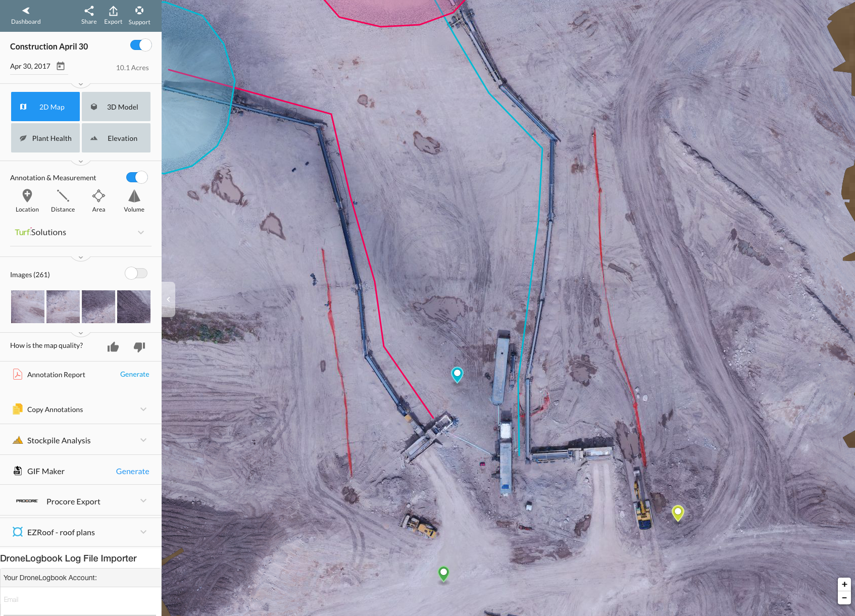Toggle the Images (261) display switch
This screenshot has width=855, height=616.
tap(136, 273)
